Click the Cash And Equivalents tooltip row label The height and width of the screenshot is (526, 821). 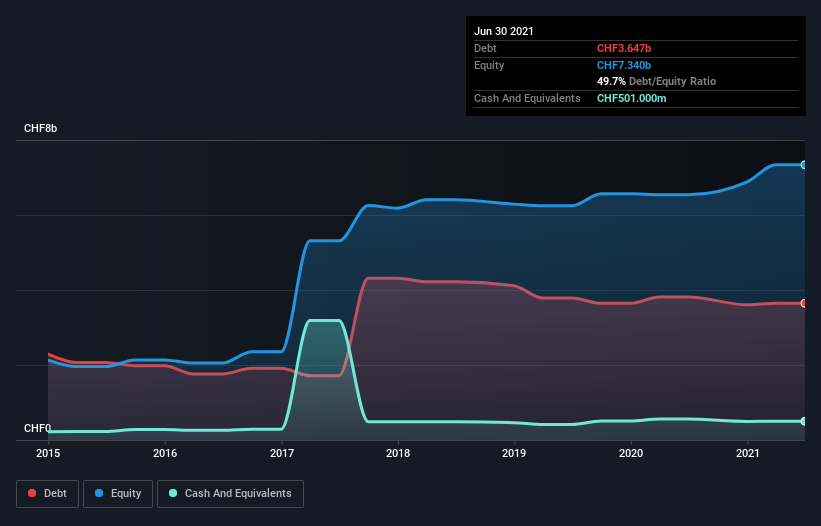click(527, 98)
